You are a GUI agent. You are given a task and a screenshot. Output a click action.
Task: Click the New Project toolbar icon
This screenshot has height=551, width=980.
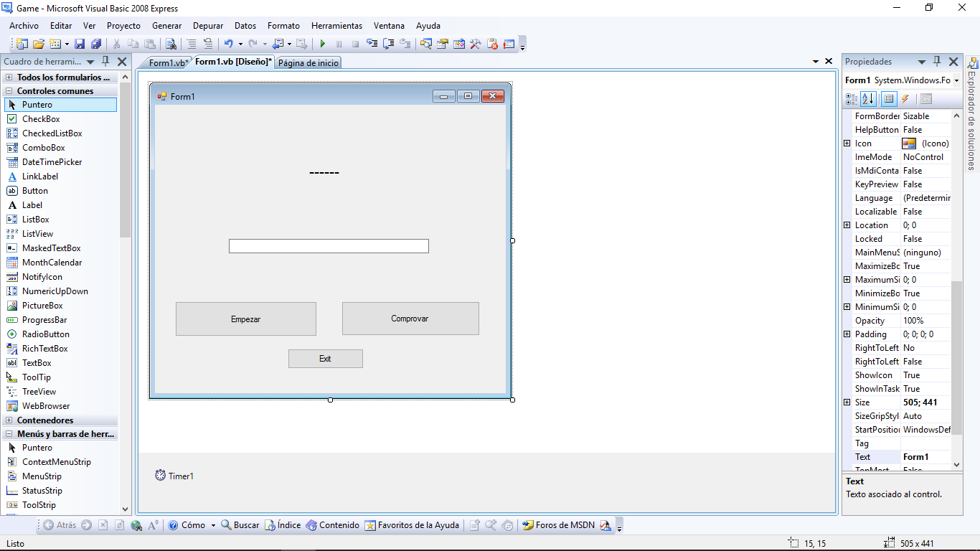(x=22, y=44)
